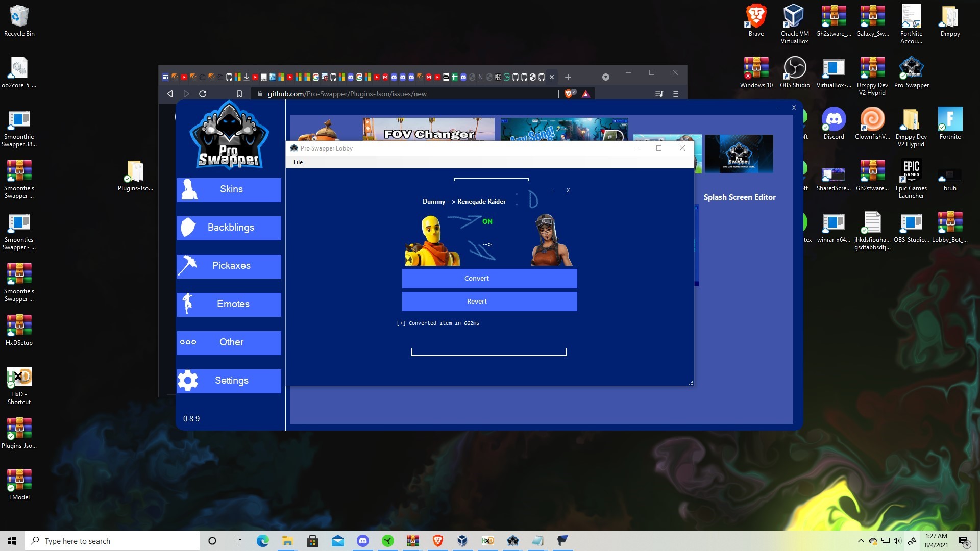Open the Brave hamburger menu

coord(676,94)
